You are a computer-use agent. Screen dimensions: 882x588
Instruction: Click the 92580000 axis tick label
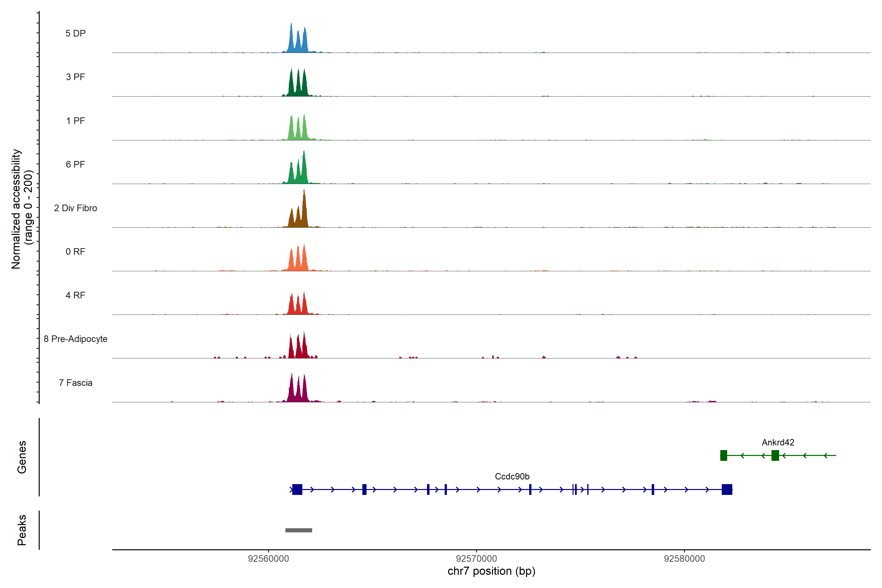[684, 559]
